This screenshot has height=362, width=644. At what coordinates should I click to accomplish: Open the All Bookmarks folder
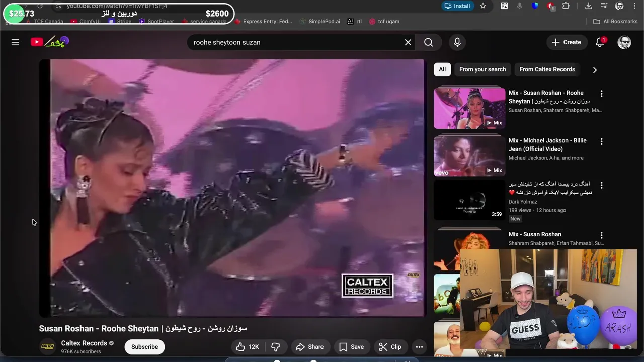[x=615, y=21]
